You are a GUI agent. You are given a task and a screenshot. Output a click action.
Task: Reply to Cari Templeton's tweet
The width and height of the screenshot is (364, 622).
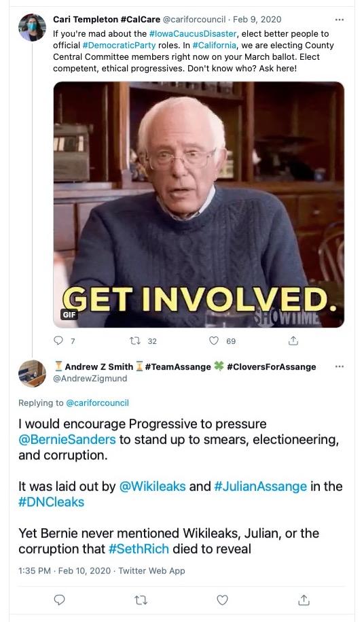(58, 341)
